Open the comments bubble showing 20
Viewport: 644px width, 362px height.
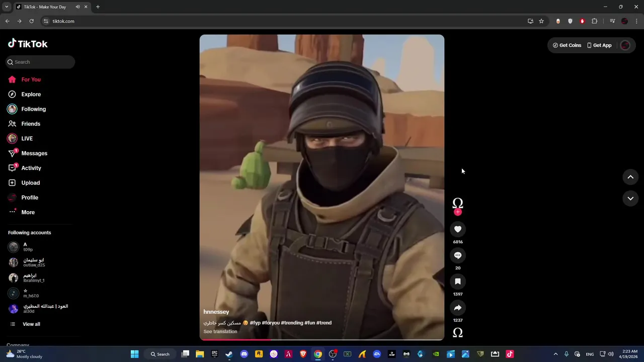(457, 255)
